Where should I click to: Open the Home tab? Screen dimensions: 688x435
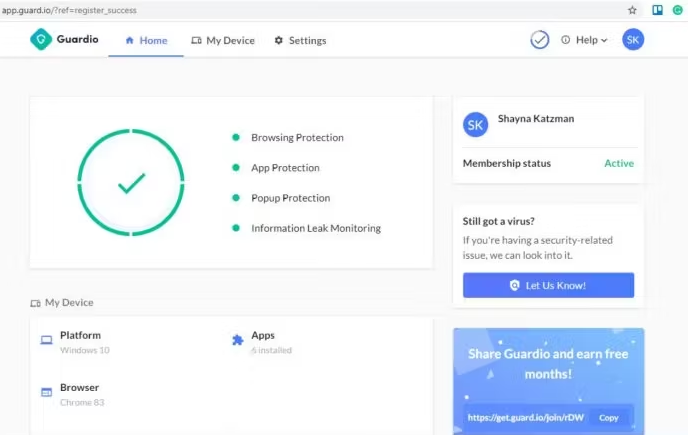click(x=146, y=40)
